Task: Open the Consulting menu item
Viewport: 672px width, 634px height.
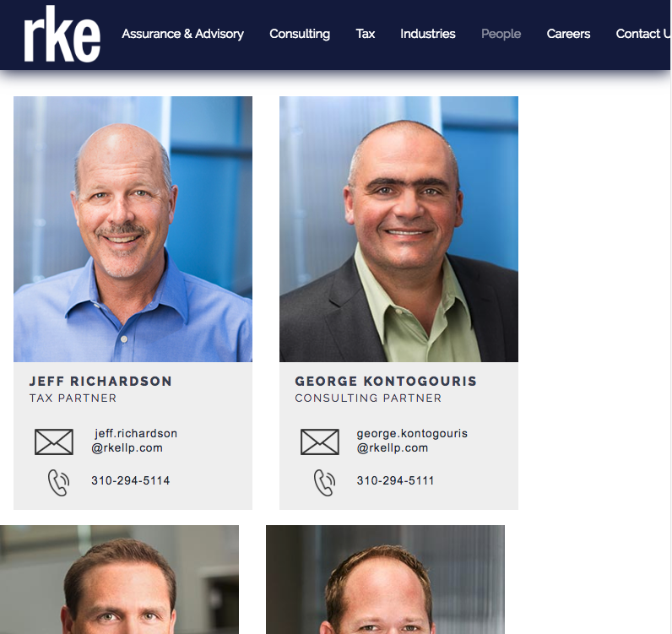Action: pyautogui.click(x=300, y=34)
